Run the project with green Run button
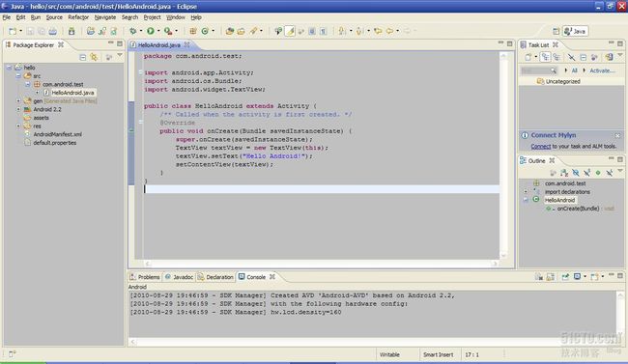The image size is (628, 364). pos(151,31)
